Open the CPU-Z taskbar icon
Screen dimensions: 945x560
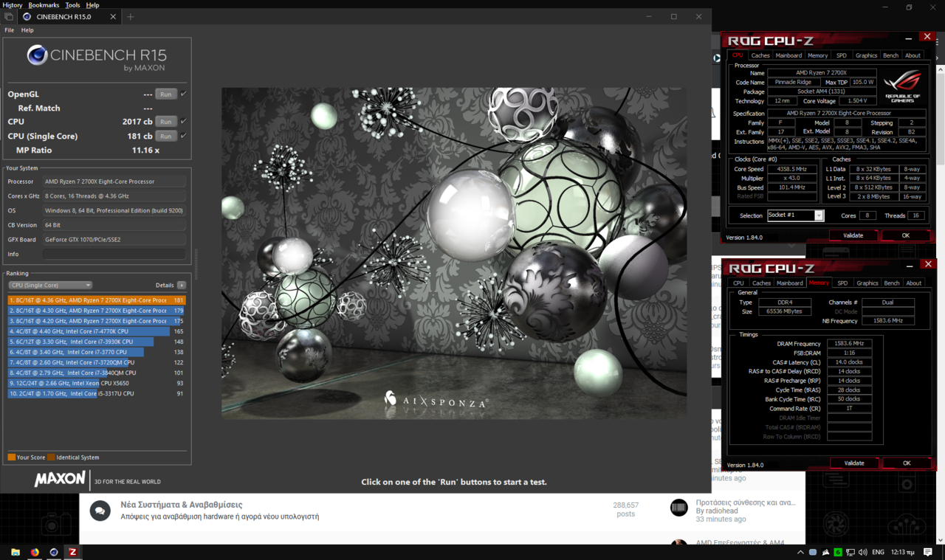point(72,552)
